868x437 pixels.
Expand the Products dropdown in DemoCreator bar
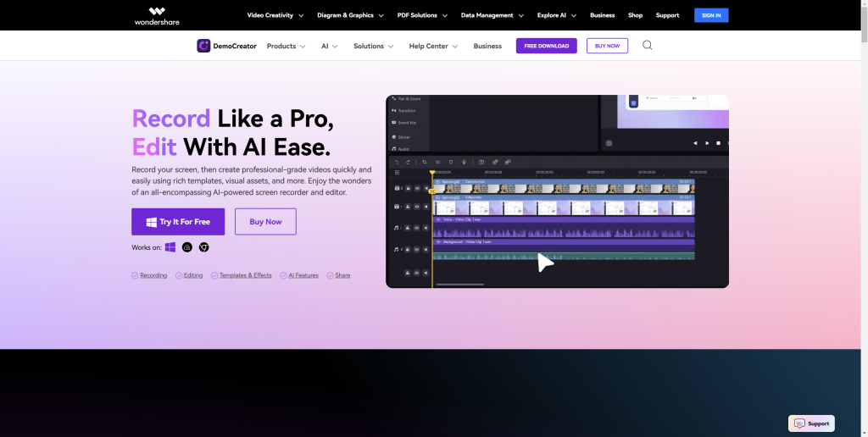pos(287,46)
